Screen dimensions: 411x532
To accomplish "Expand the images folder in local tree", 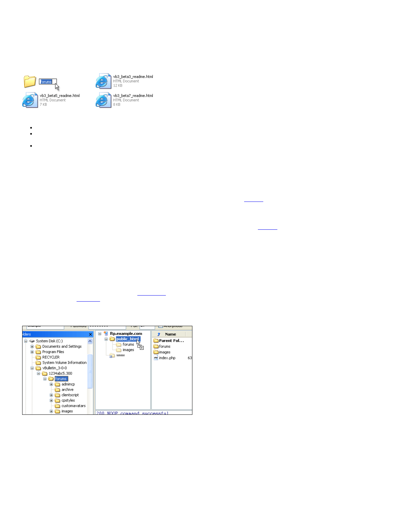I will 51,411.
